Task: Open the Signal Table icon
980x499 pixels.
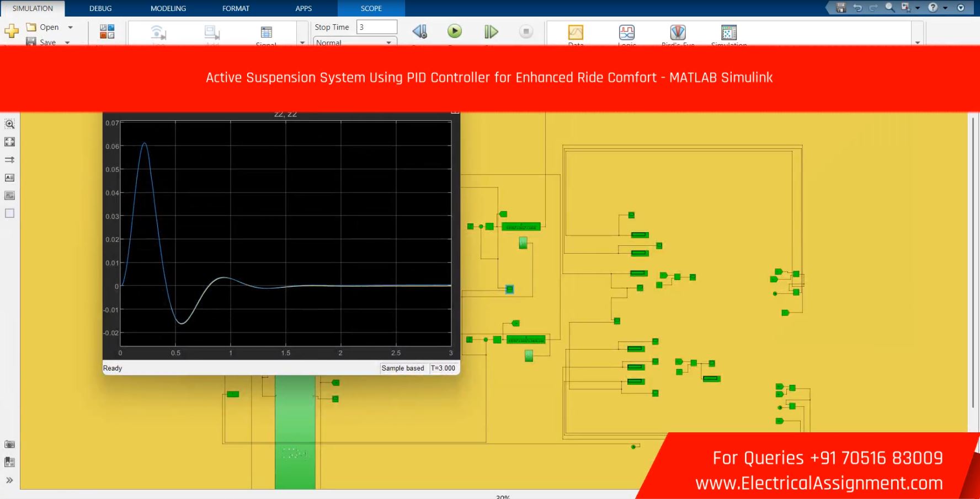Action: click(x=267, y=32)
